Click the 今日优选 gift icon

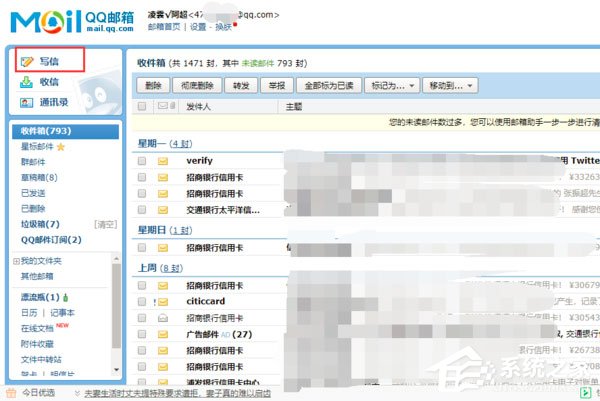point(11,393)
